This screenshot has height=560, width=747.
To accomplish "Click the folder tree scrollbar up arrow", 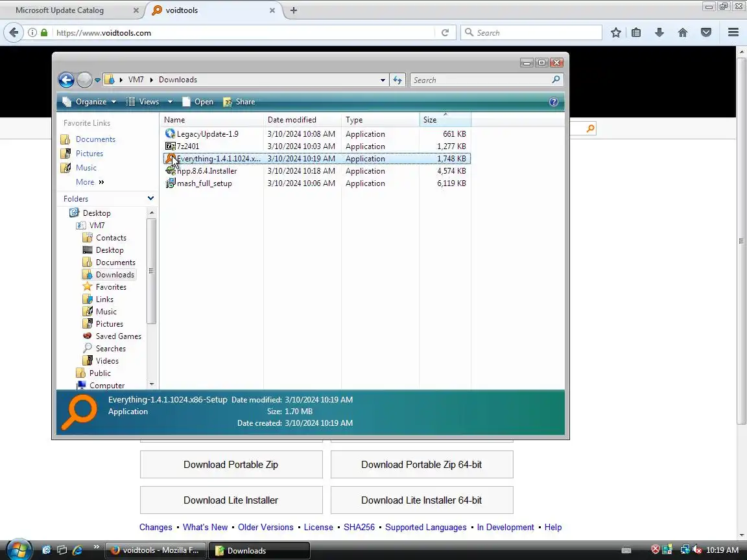I will (x=152, y=213).
